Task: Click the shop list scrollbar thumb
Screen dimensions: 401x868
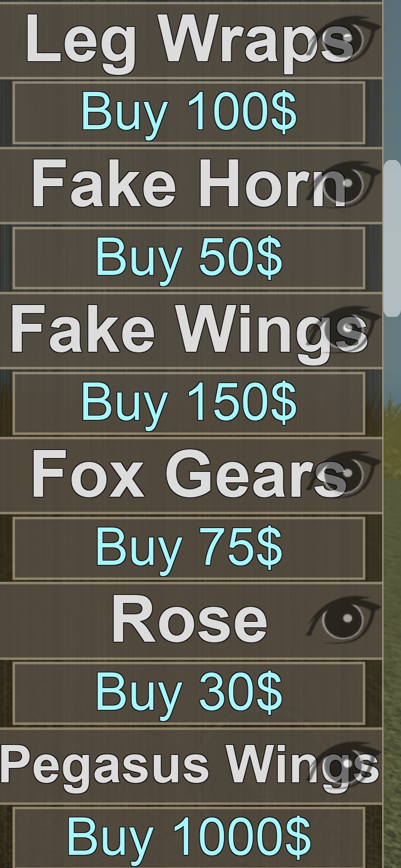Action: coord(392,238)
